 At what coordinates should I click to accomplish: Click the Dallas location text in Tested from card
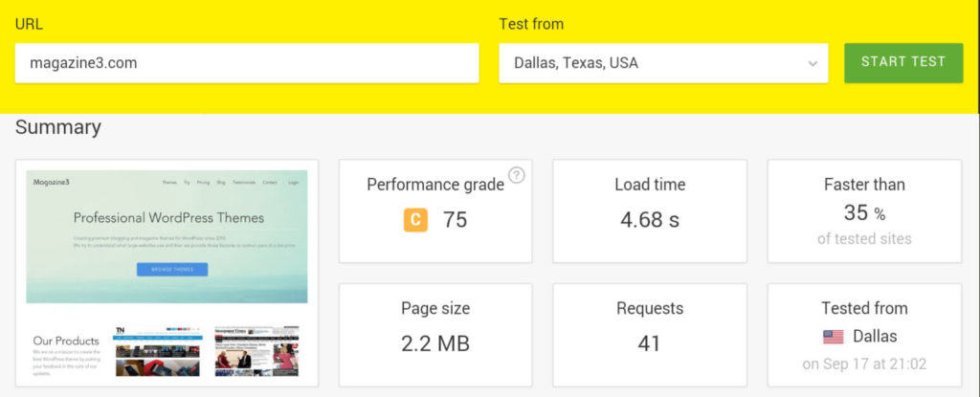point(875,337)
